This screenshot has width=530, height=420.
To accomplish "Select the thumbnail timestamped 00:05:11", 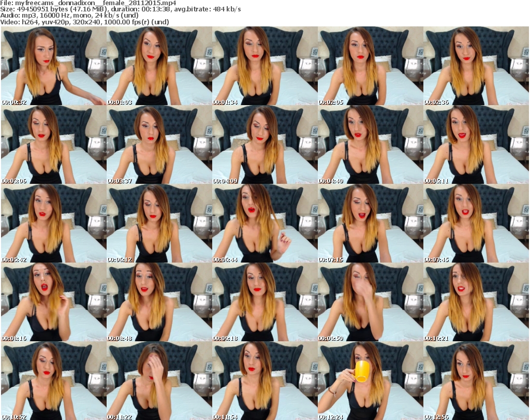I will pos(476,144).
